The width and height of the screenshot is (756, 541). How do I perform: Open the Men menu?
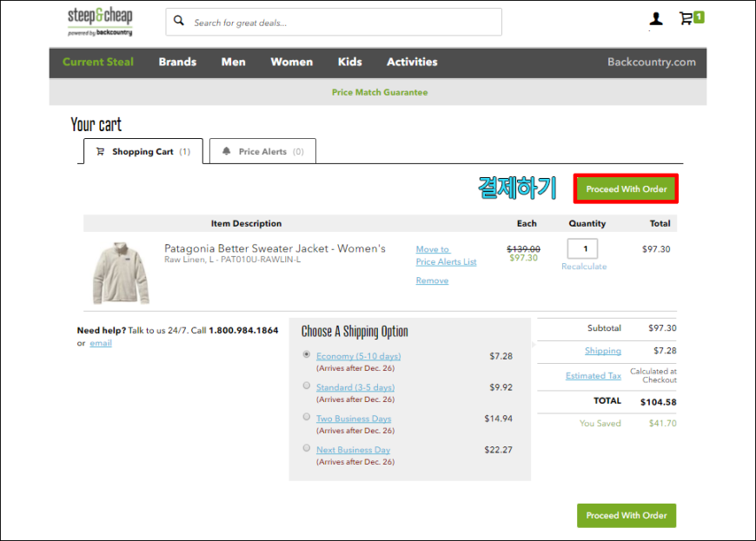(x=234, y=63)
